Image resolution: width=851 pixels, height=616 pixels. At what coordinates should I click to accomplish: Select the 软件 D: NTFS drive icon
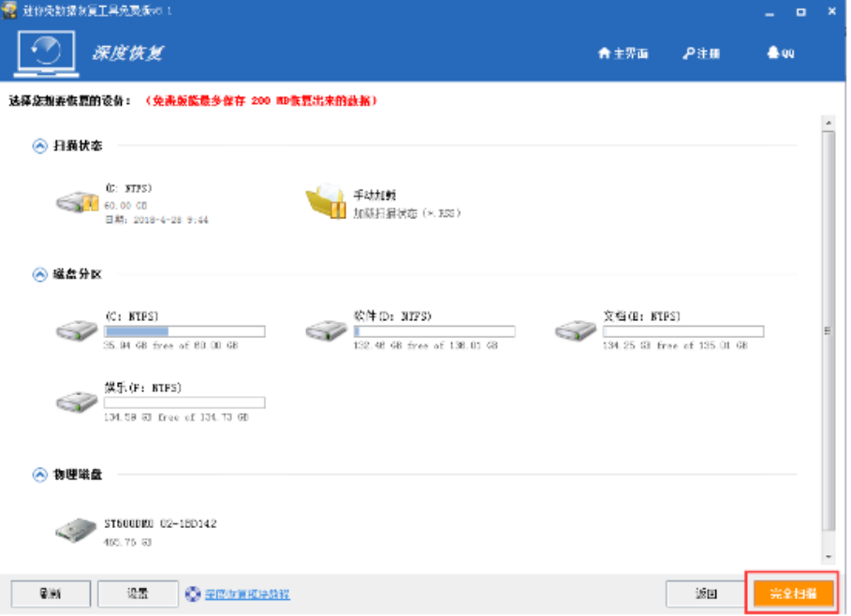click(327, 330)
